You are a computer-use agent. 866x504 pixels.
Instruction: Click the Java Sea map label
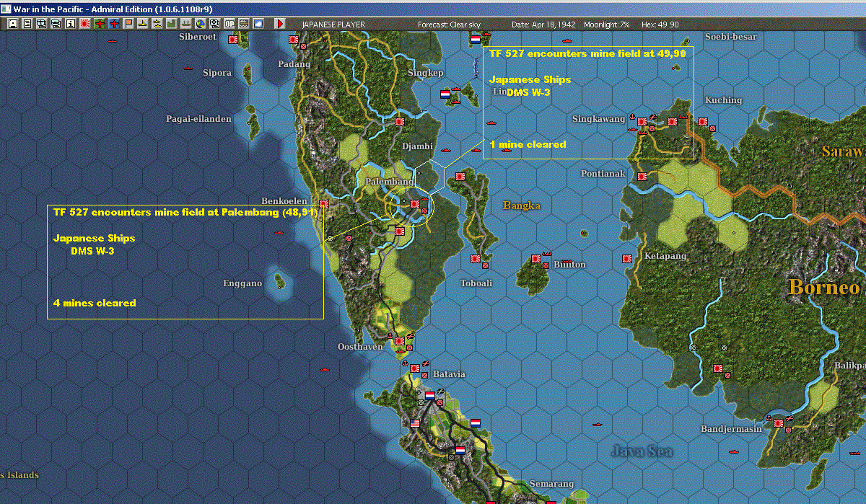tap(642, 452)
